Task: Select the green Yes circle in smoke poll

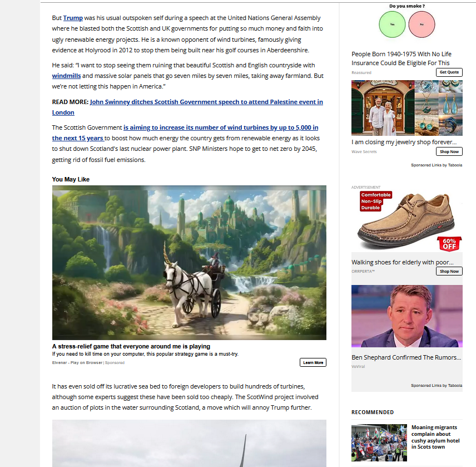Action: pos(392,24)
